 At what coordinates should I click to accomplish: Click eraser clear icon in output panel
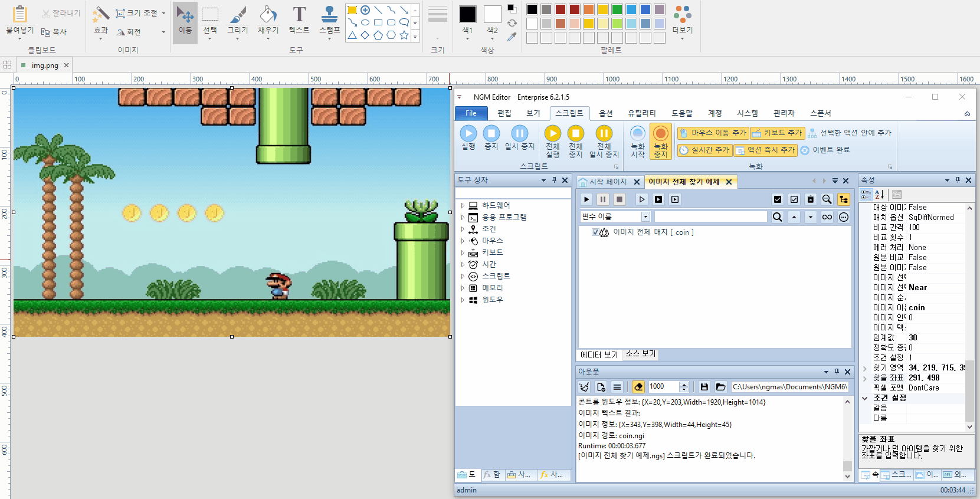pyautogui.click(x=638, y=387)
